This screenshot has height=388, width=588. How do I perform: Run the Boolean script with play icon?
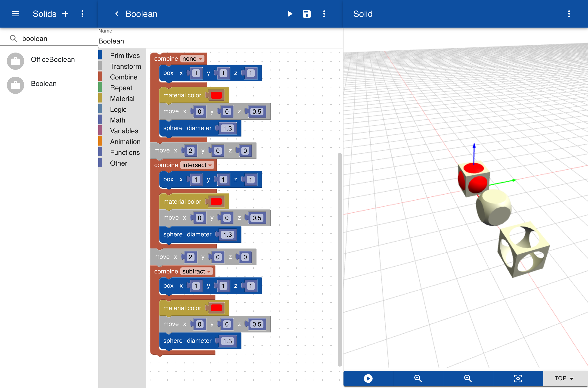click(290, 14)
